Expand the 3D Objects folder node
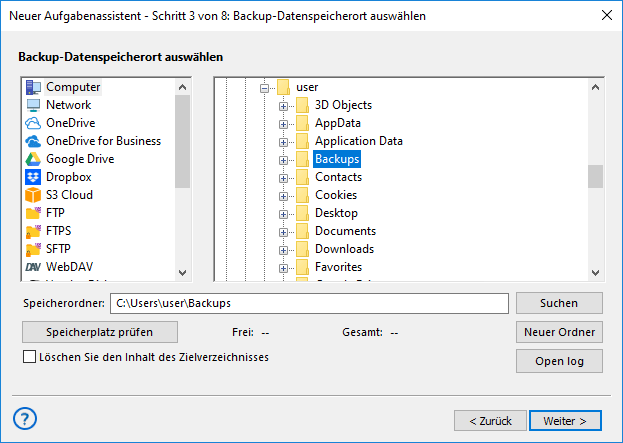The image size is (623, 443). pos(284,105)
